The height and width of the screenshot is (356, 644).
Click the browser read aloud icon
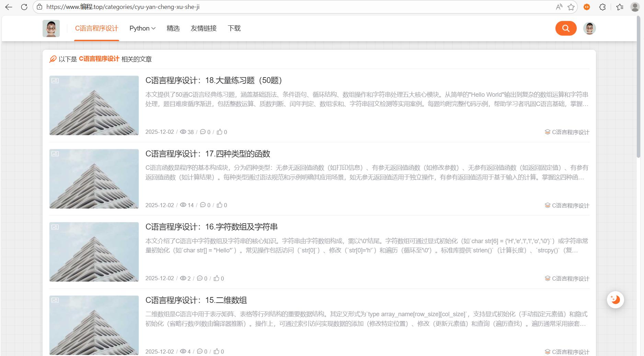coord(559,7)
